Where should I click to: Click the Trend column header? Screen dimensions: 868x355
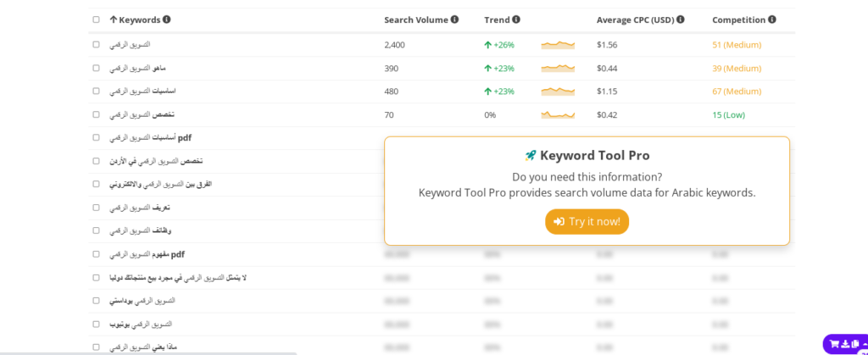(497, 19)
